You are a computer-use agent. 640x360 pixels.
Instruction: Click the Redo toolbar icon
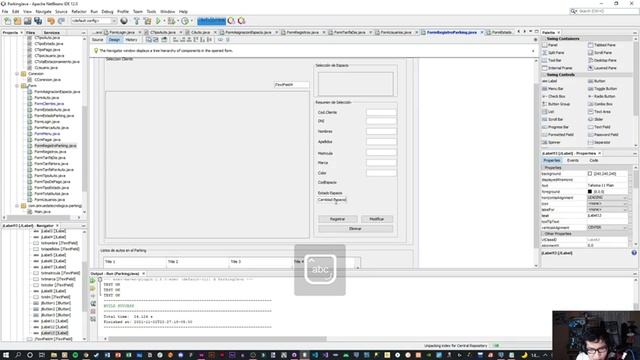61,21
